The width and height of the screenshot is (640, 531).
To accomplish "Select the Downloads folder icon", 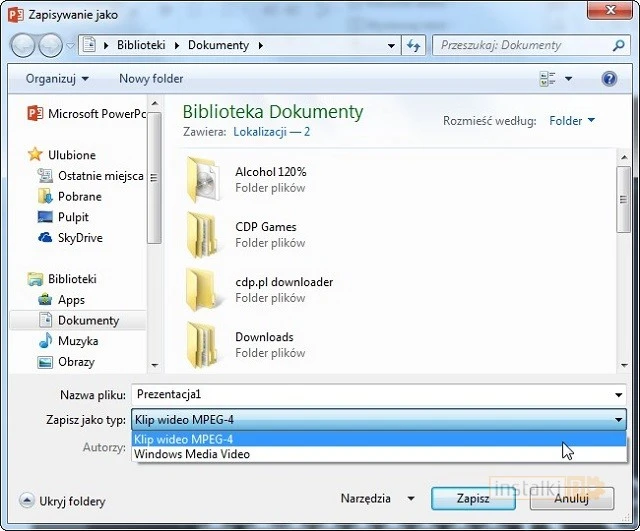I will (203, 345).
